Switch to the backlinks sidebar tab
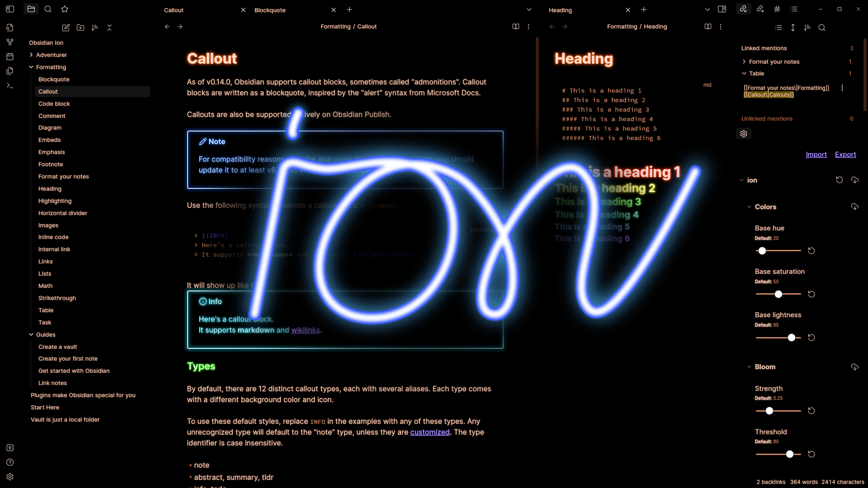868x488 pixels. pyautogui.click(x=744, y=9)
